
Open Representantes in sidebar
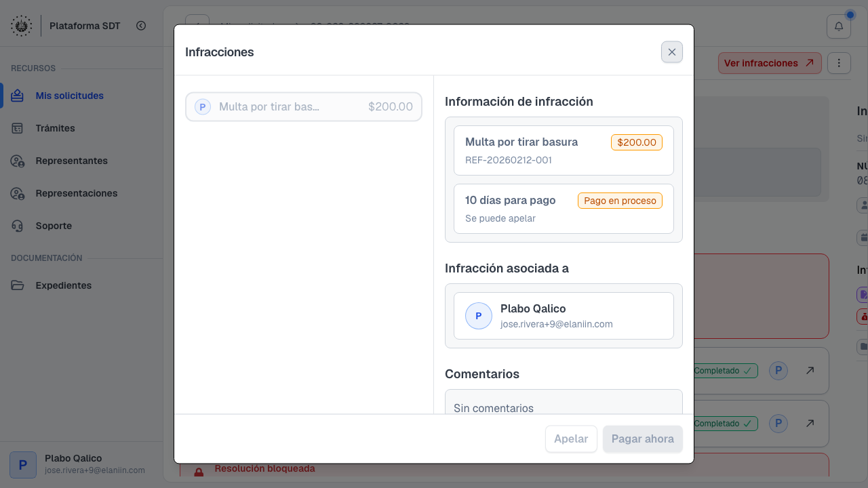click(82, 161)
